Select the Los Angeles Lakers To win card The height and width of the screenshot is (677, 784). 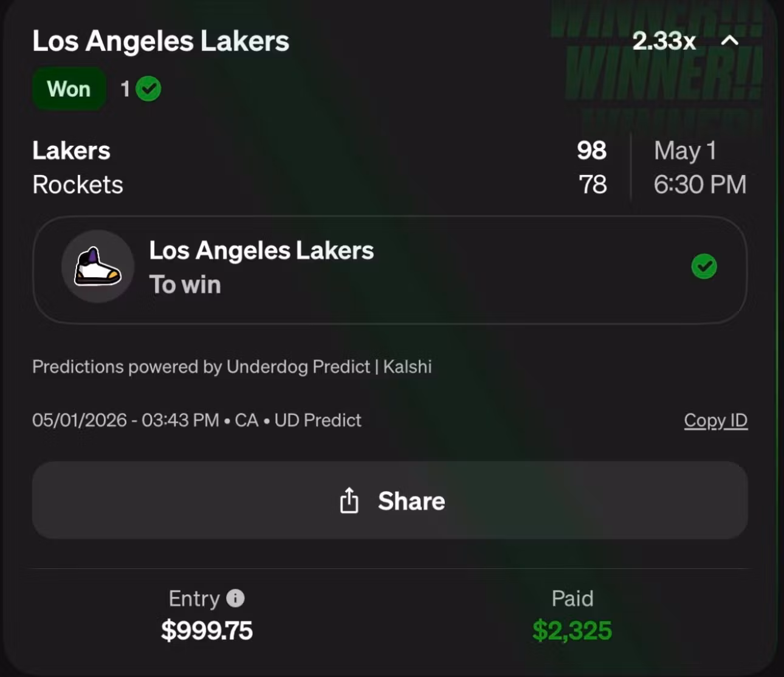pyautogui.click(x=390, y=269)
